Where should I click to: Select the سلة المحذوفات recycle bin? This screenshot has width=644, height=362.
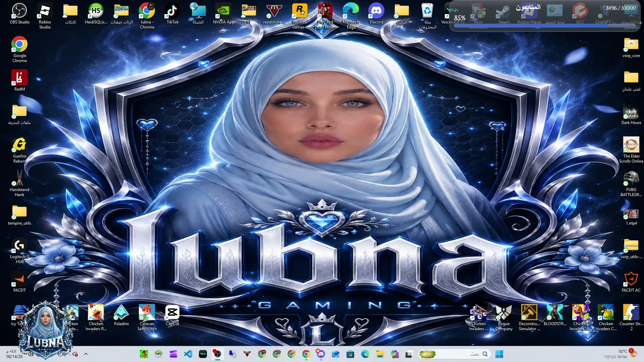click(x=427, y=16)
